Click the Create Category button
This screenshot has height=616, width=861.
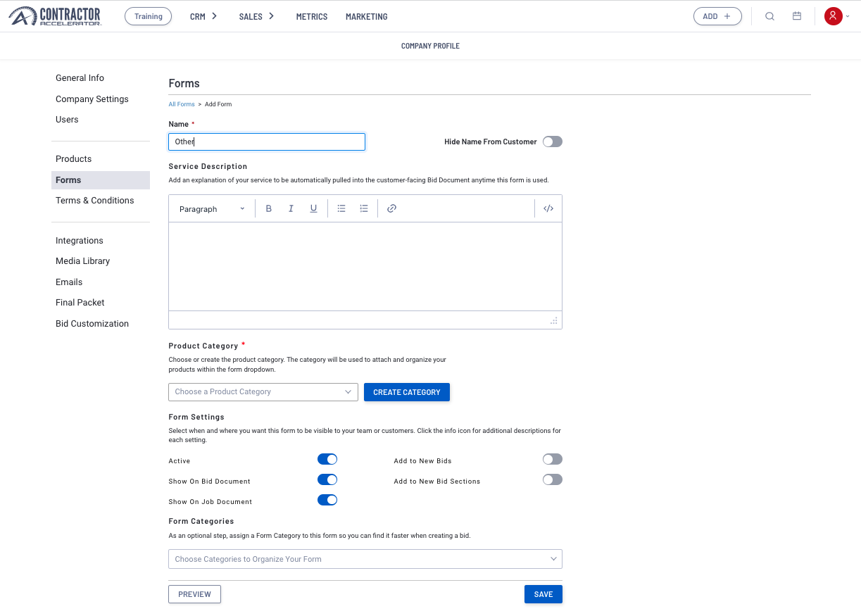click(x=407, y=392)
